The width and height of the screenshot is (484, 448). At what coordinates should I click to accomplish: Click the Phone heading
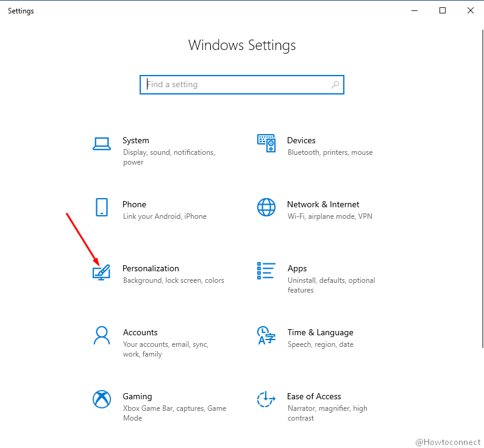click(x=134, y=204)
